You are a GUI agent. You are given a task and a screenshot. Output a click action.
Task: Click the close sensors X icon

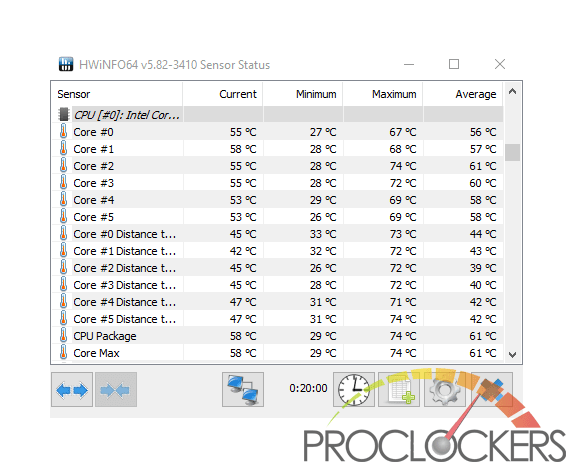pos(492,390)
